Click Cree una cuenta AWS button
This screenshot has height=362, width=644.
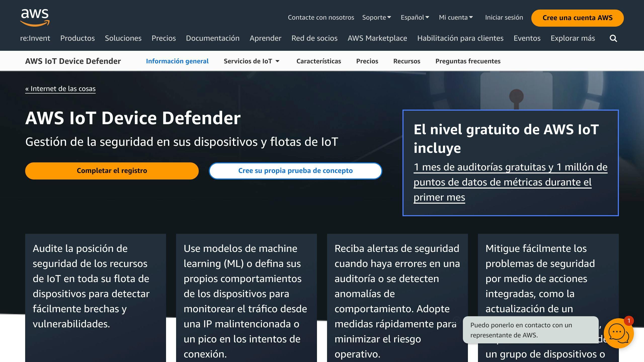pyautogui.click(x=577, y=18)
